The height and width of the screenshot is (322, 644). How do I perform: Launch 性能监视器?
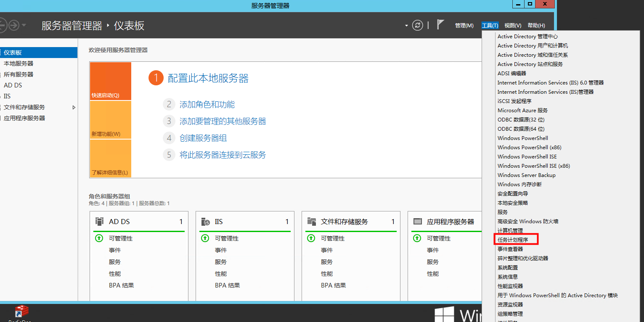(510, 286)
